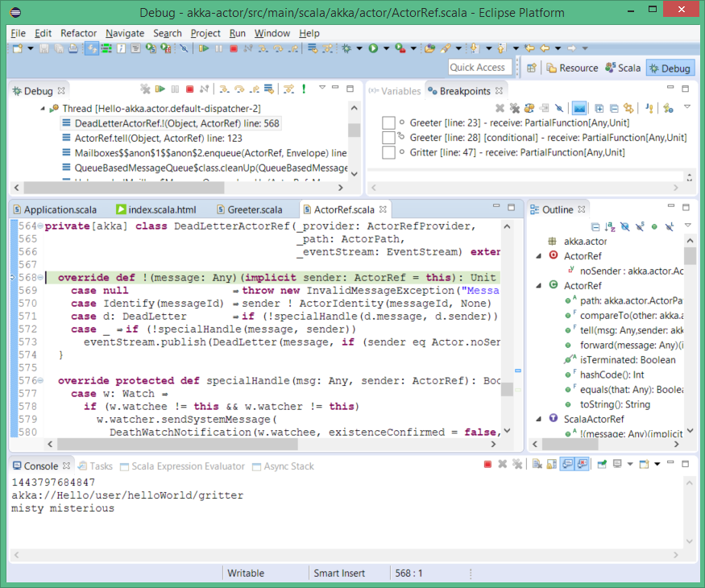This screenshot has width=705, height=588.
Task: Click Collapse All in the Outline toolbar
Action: point(595,226)
